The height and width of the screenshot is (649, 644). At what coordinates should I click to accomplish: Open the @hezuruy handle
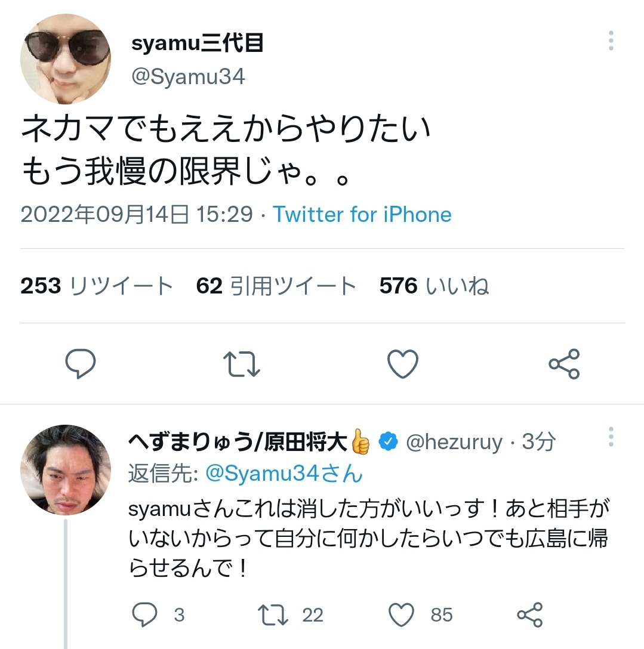[454, 443]
